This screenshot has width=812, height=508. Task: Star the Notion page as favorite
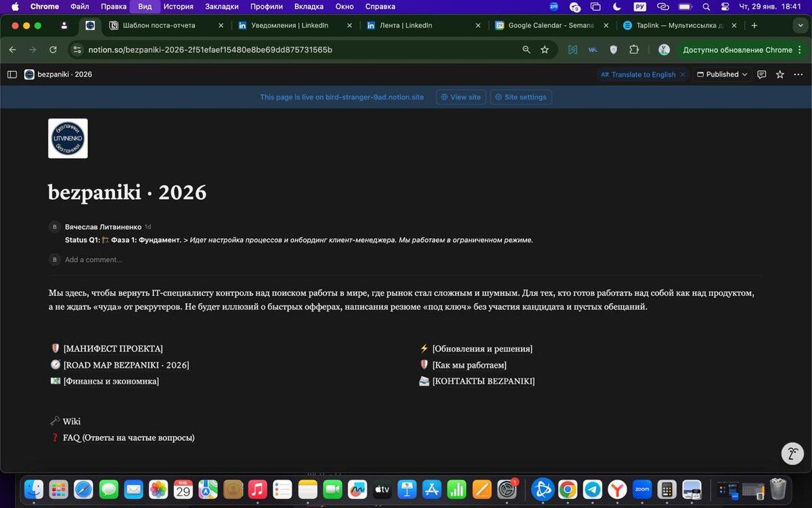click(x=779, y=75)
